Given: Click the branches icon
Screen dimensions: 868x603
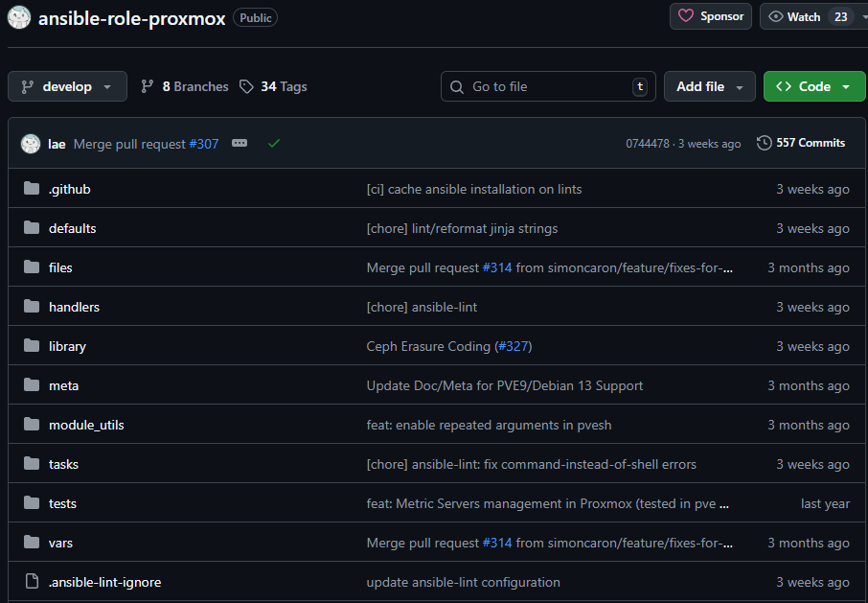Looking at the screenshot, I should point(148,86).
